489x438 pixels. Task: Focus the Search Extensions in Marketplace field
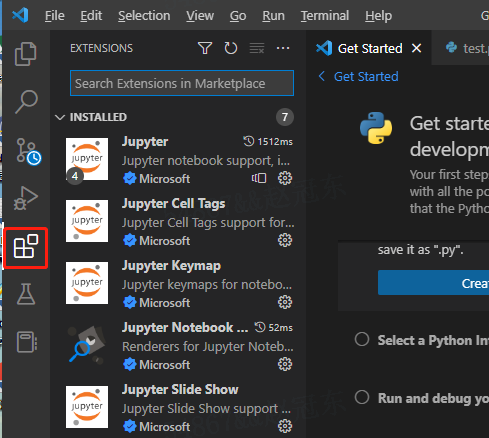(182, 83)
